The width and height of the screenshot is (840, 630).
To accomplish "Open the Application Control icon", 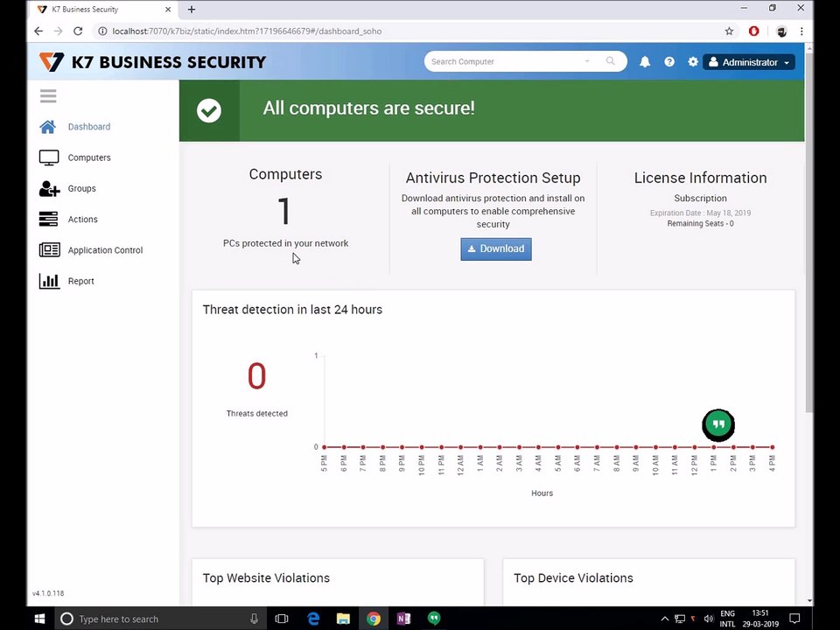I will pos(49,250).
